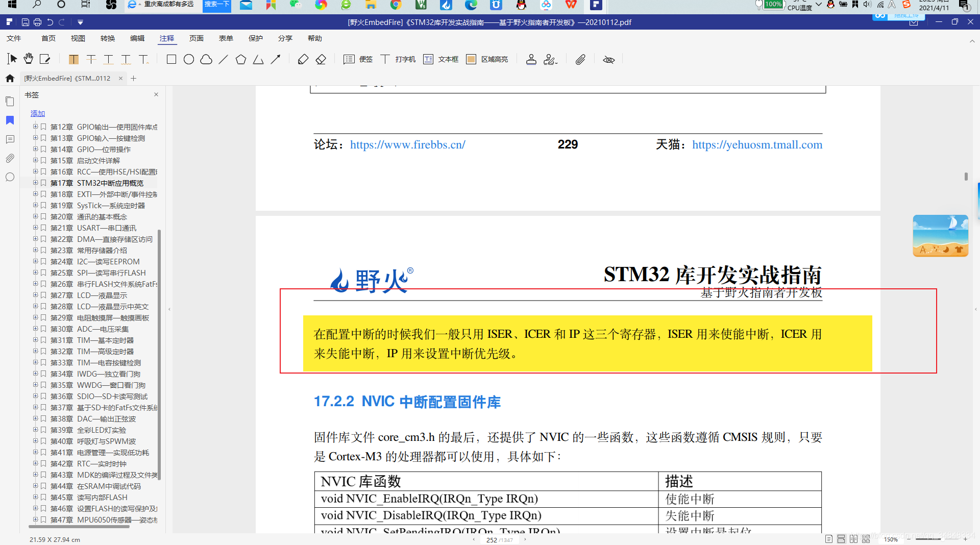Select the area highlight 区域高亮 tool

pos(487,59)
